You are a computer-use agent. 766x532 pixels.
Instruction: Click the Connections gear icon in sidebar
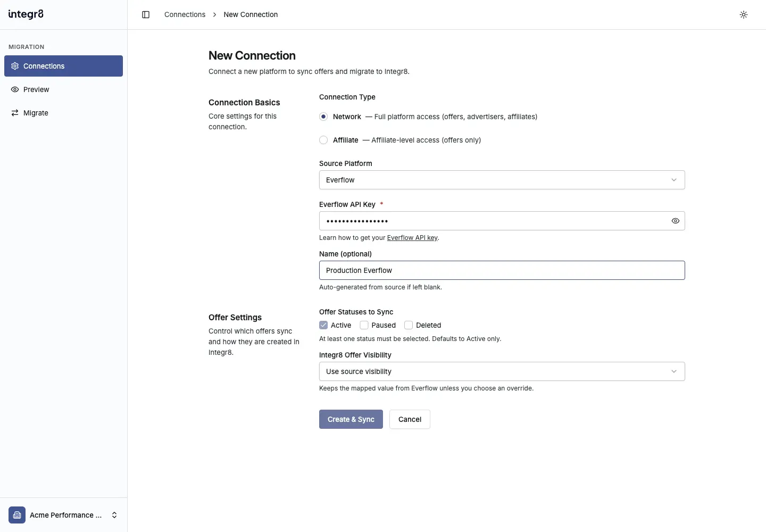15,66
